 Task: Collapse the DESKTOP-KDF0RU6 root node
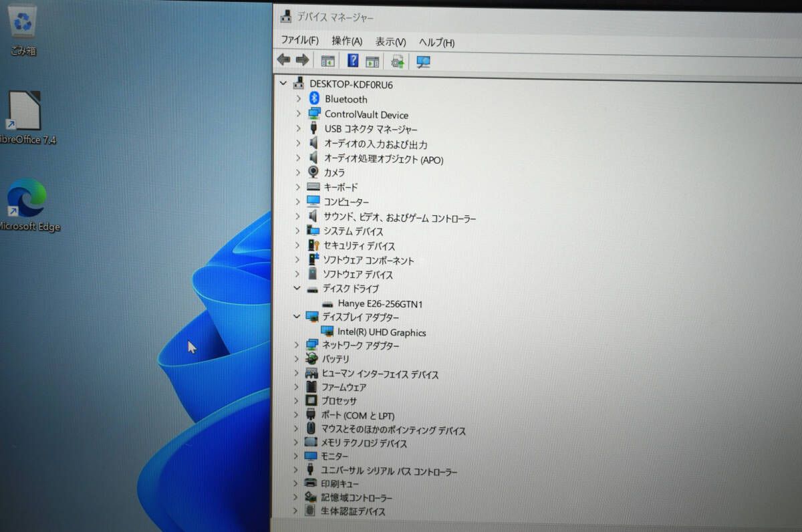coord(283,84)
